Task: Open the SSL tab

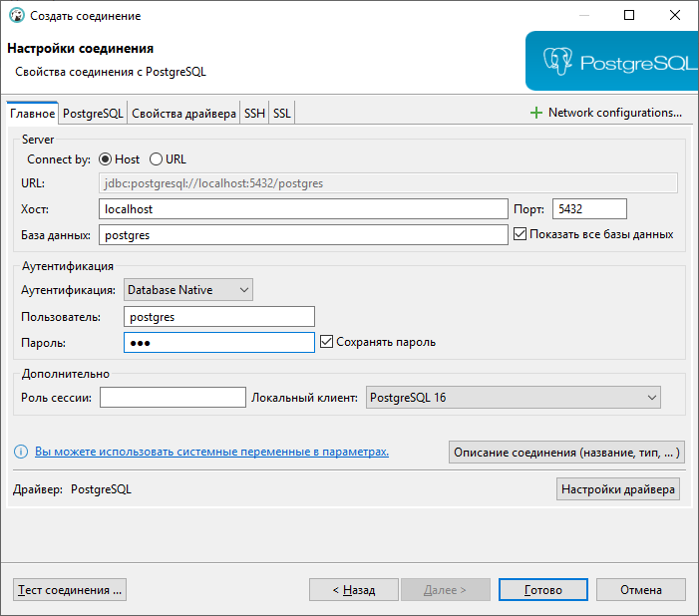Action: pos(282,114)
